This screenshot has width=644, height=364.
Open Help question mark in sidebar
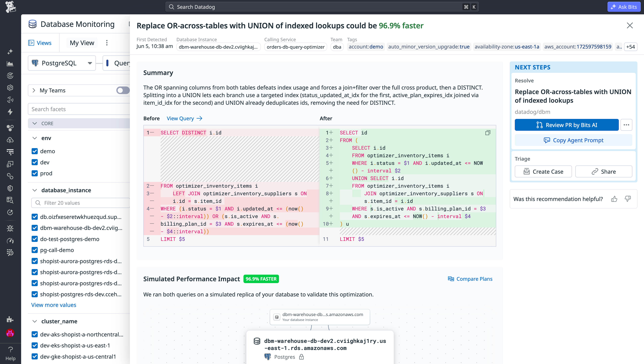click(x=10, y=353)
